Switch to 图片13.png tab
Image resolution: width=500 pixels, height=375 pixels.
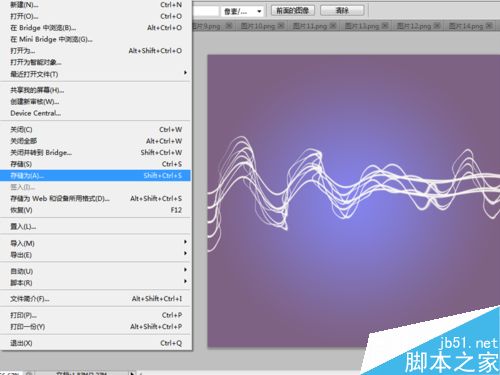pyautogui.click(x=362, y=26)
